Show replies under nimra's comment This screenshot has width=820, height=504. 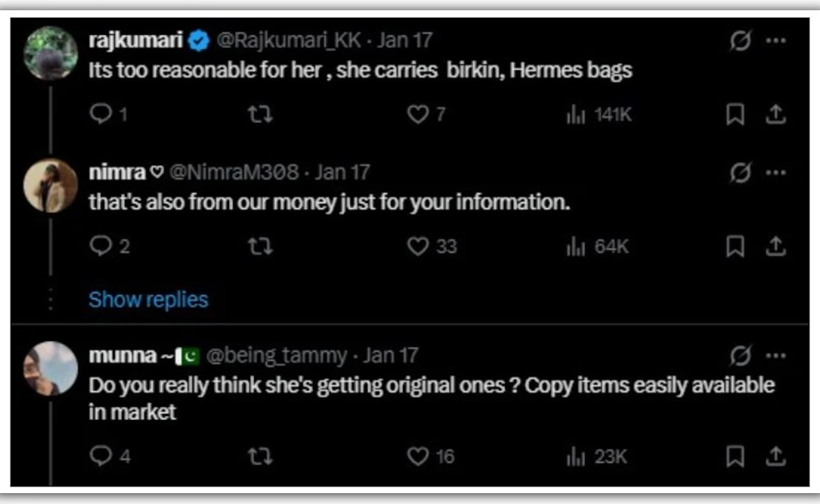click(x=148, y=298)
